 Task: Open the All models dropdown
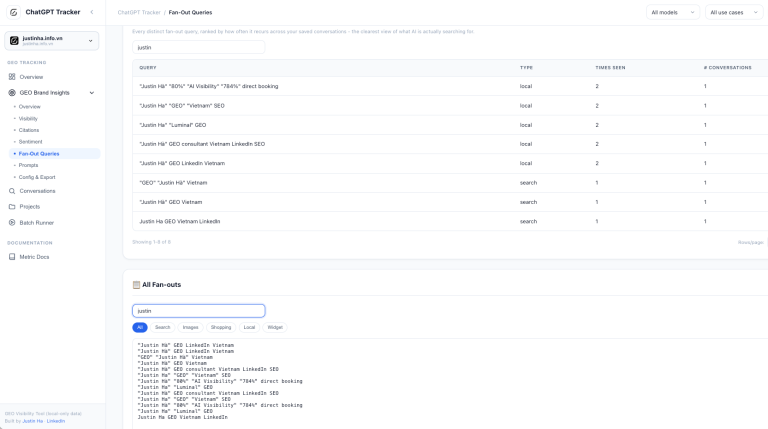pyautogui.click(x=672, y=12)
